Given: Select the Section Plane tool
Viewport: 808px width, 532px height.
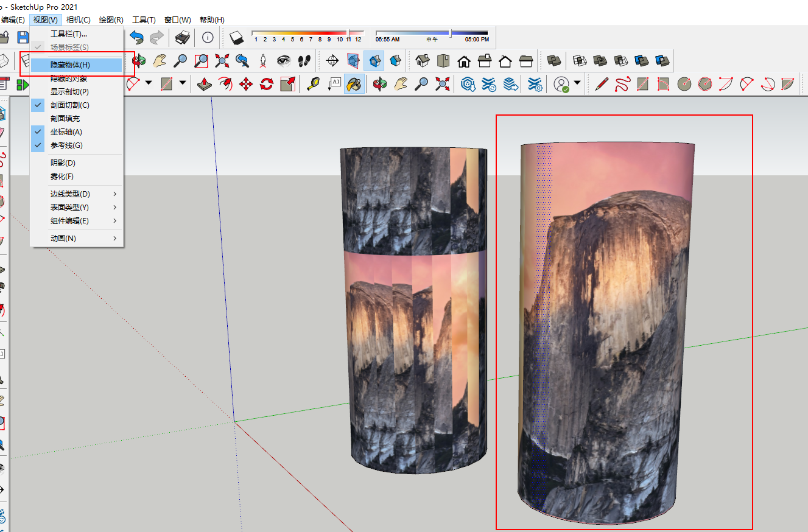Looking at the screenshot, I should [x=332, y=60].
